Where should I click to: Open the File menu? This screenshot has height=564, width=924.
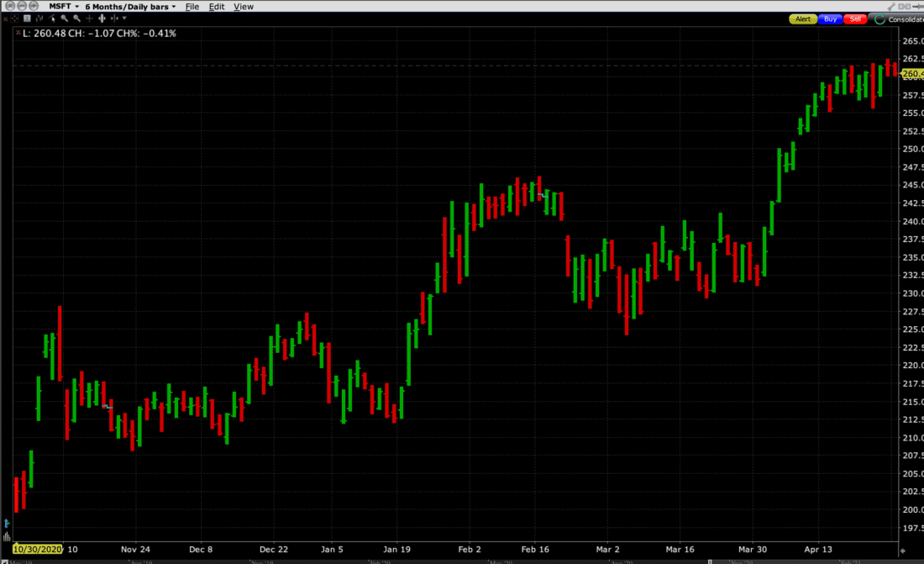pyautogui.click(x=192, y=6)
